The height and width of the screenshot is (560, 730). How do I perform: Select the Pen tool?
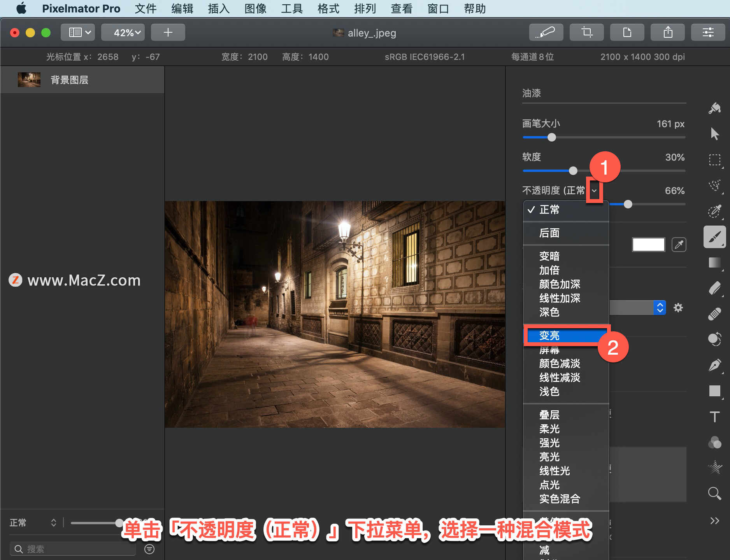click(714, 365)
